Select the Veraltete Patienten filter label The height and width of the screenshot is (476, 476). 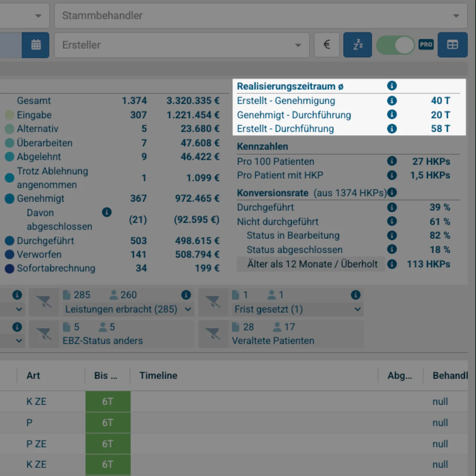(273, 341)
